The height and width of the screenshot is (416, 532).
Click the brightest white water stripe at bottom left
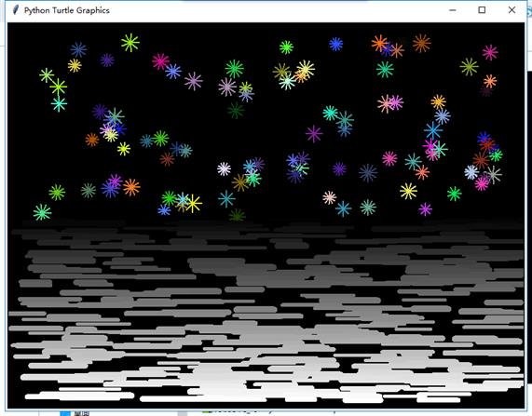(x=79, y=396)
